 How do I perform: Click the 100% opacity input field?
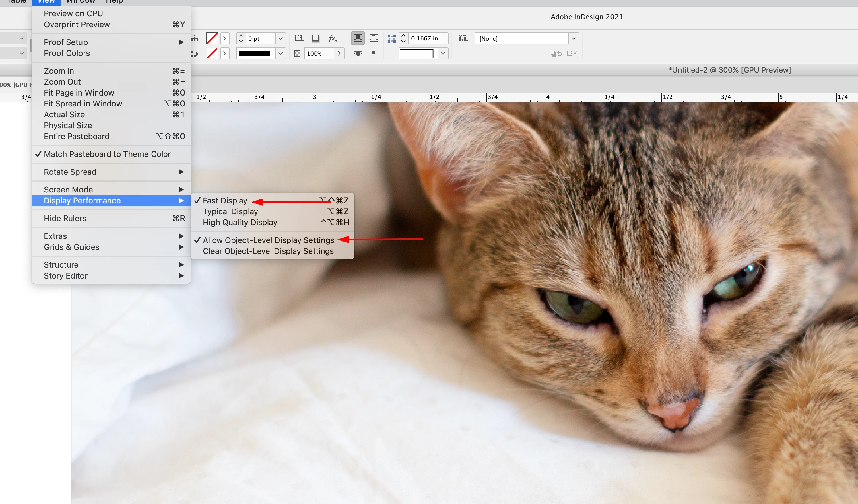(x=319, y=53)
